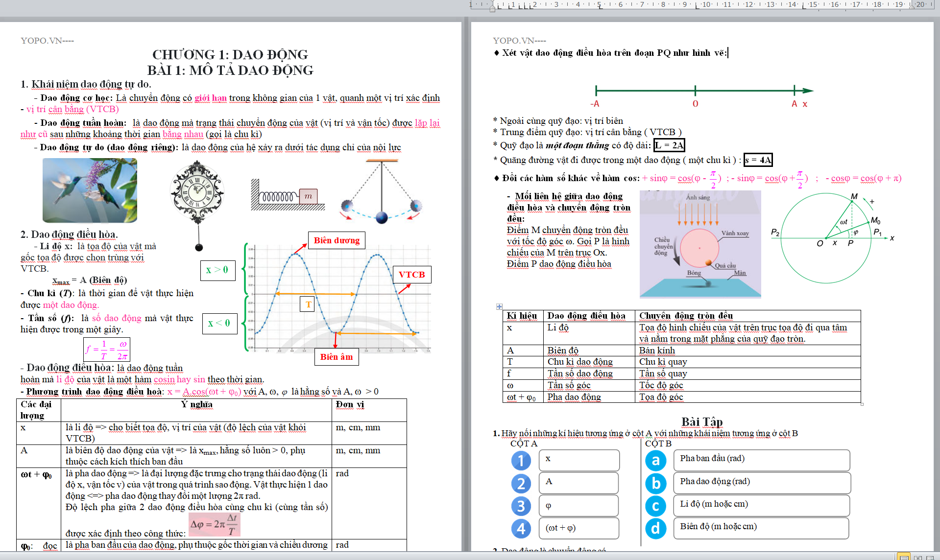Select the swinging pendulum illustration
The height and width of the screenshot is (560, 940).
382,191
